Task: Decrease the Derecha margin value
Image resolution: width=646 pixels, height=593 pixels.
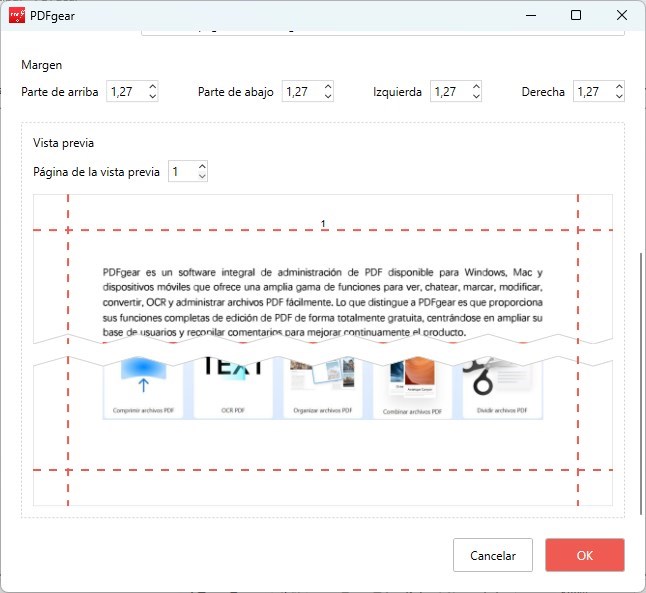Action: 619,96
